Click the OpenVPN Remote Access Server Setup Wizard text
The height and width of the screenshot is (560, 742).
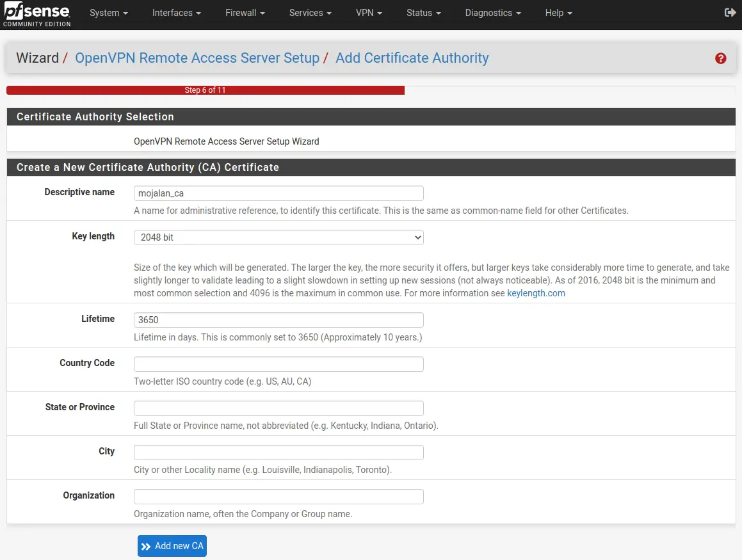pos(226,141)
